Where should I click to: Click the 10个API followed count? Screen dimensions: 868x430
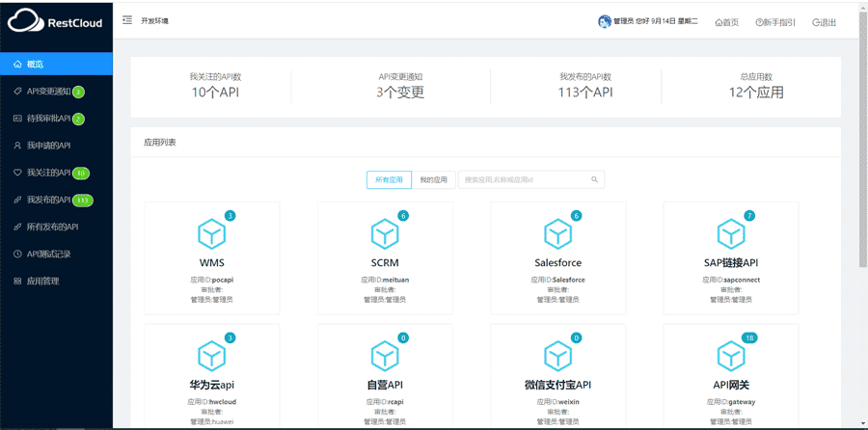[215, 93]
